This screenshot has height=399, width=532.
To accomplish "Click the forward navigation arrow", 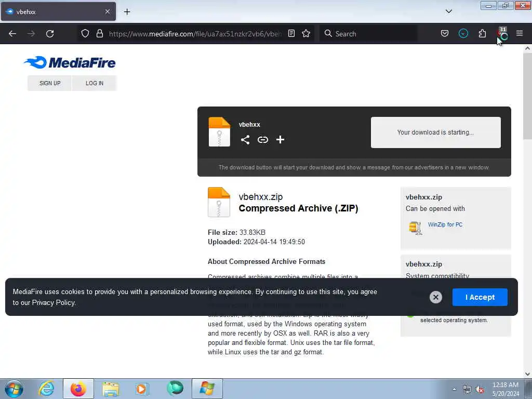I will tap(31, 34).
